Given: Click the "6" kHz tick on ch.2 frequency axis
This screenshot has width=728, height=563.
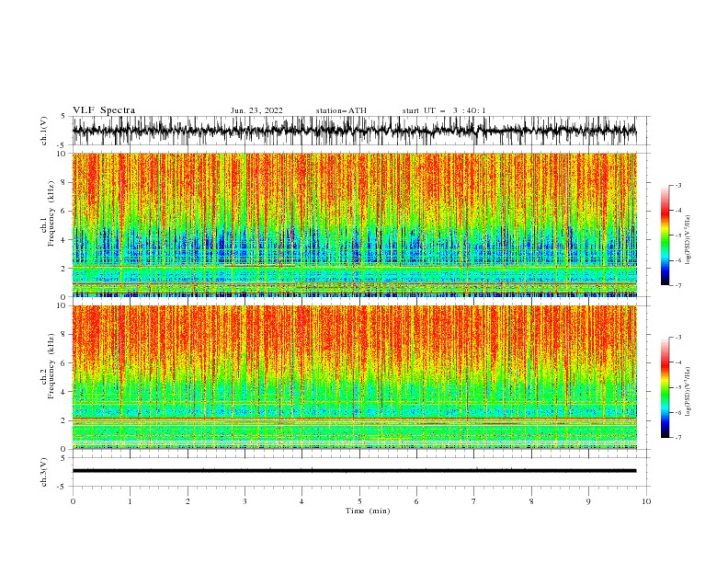Looking at the screenshot, I should pyautogui.click(x=64, y=363).
